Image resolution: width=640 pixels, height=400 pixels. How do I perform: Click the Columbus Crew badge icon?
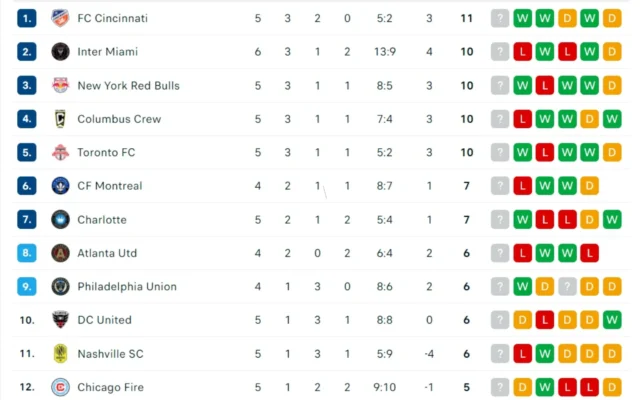(60, 119)
